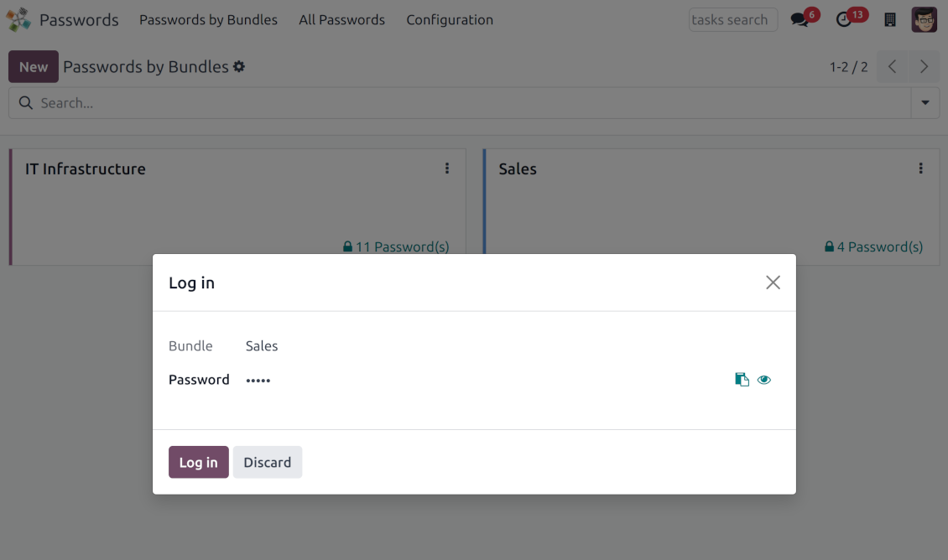Open IT Infrastructure bundle kebab menu
The image size is (948, 560).
click(447, 169)
